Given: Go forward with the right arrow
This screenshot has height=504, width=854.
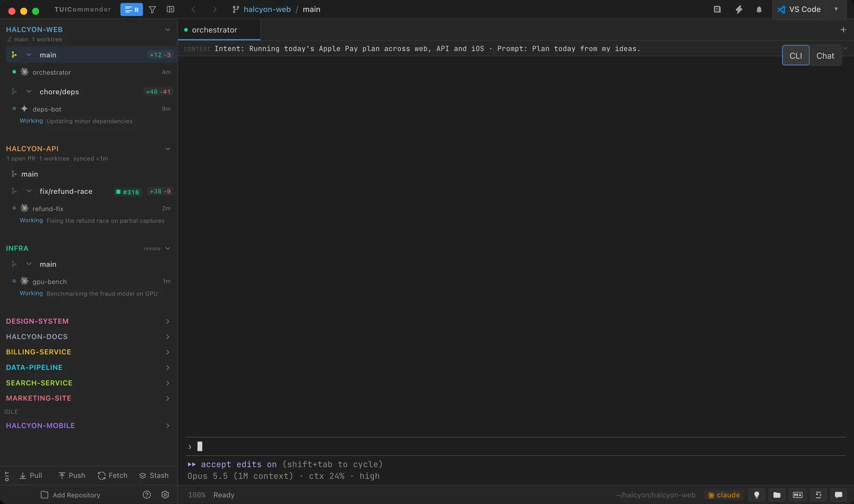Looking at the screenshot, I should coord(215,9).
